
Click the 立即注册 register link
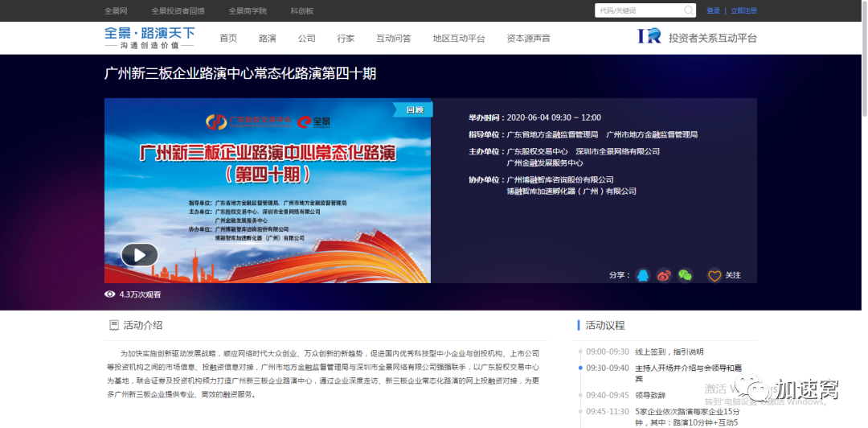pos(743,10)
